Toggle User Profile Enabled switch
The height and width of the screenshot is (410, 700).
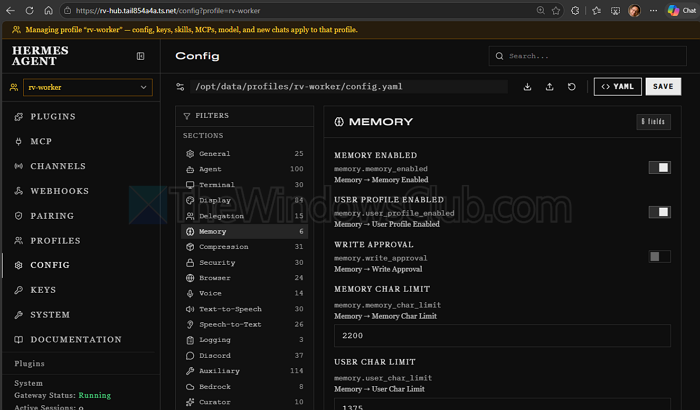coord(659,212)
